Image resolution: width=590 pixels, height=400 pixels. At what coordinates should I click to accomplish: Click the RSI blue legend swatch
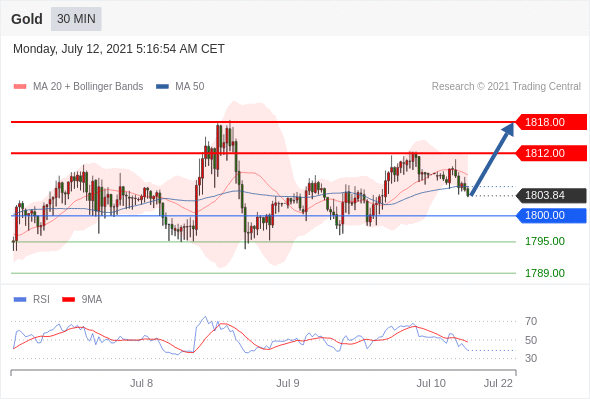point(20,300)
